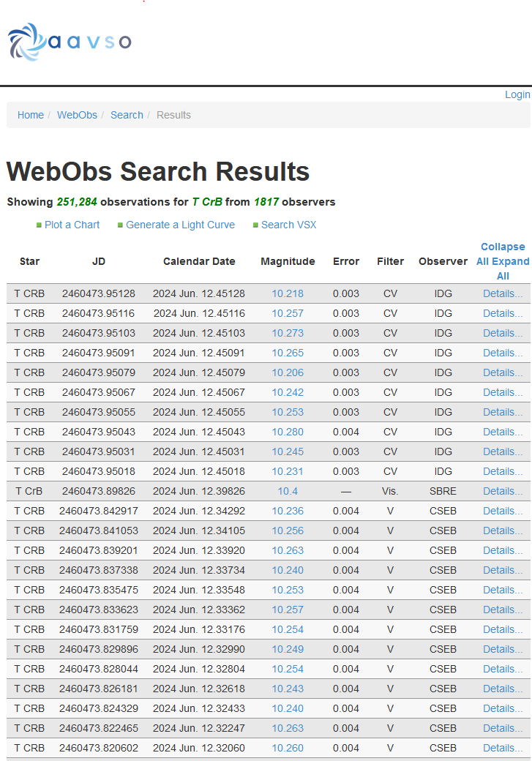Open the Login link

coord(517,94)
